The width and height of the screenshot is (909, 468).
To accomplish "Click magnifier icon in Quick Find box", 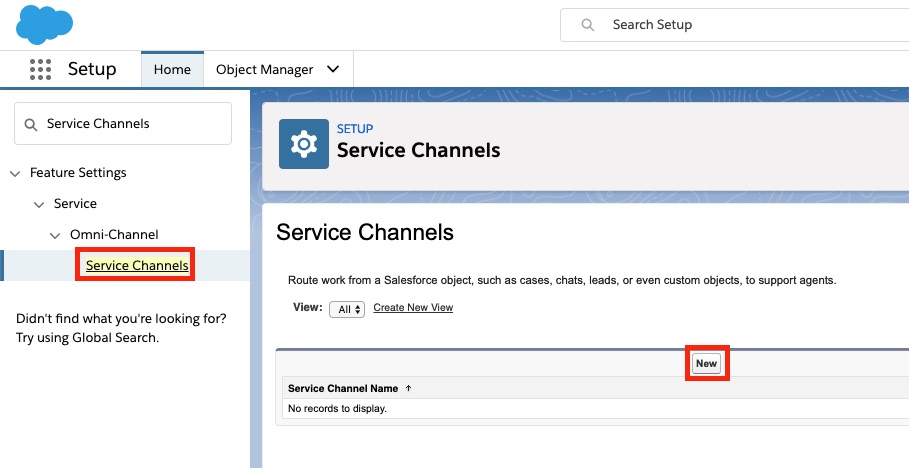I will point(31,124).
